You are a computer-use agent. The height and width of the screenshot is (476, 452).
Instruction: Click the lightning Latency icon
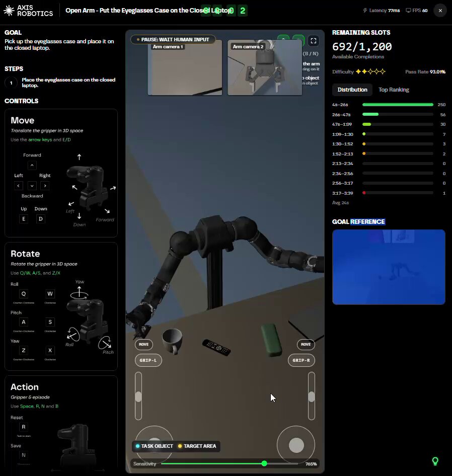click(365, 11)
